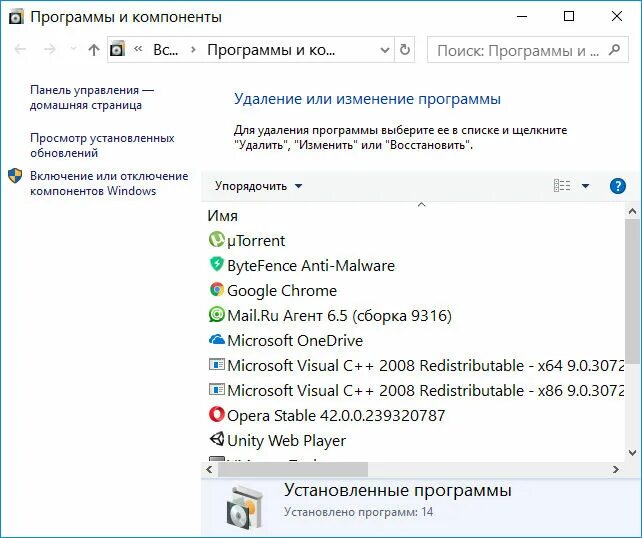Image resolution: width=642 pixels, height=538 pixels.
Task: Click the Control Panel icon in address bar
Action: pyautogui.click(x=118, y=50)
